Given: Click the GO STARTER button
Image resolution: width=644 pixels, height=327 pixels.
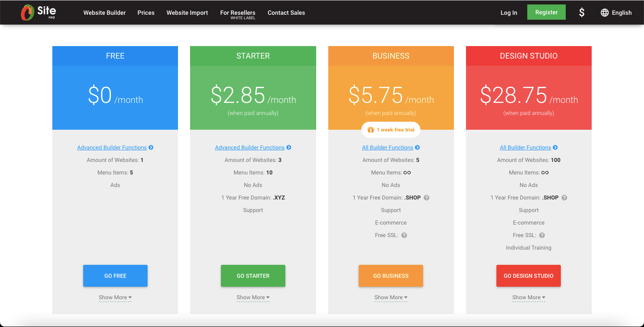Looking at the screenshot, I should pos(253,276).
